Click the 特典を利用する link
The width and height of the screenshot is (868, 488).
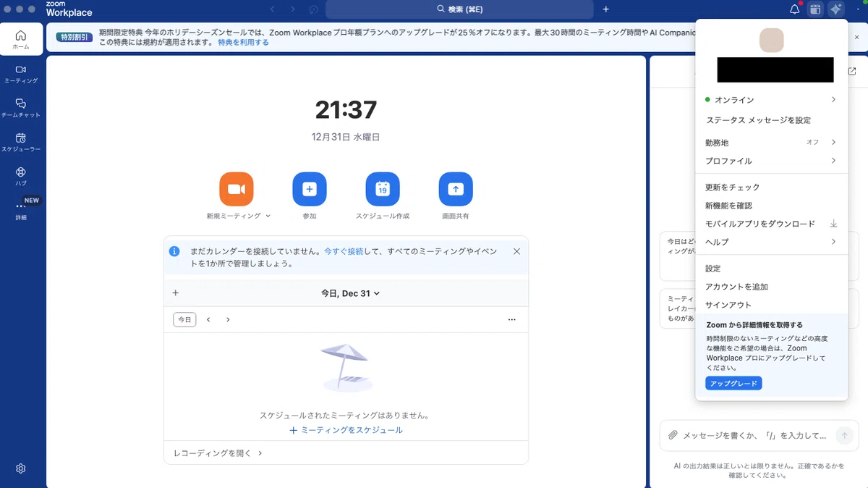tap(243, 43)
